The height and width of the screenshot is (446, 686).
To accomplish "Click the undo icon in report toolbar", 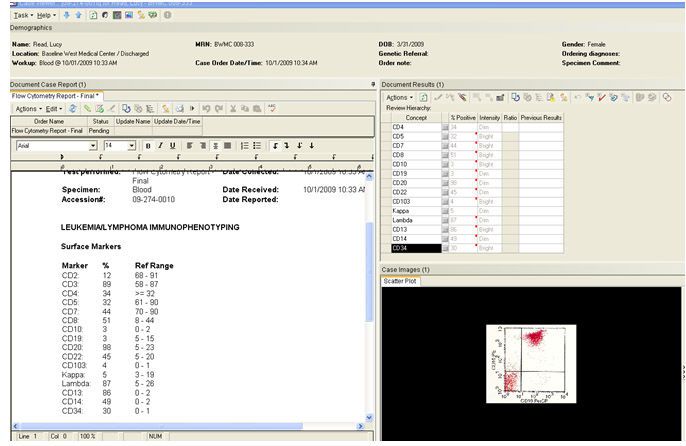I will [x=205, y=108].
